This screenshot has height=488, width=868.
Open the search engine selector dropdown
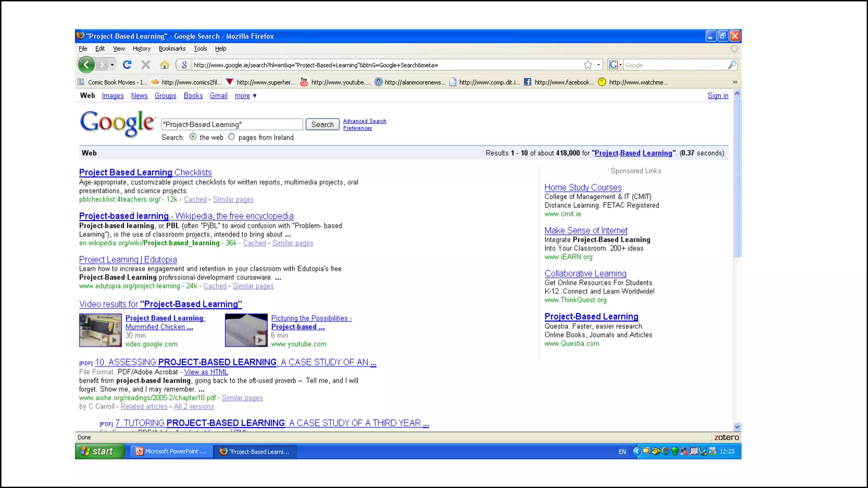[x=615, y=65]
